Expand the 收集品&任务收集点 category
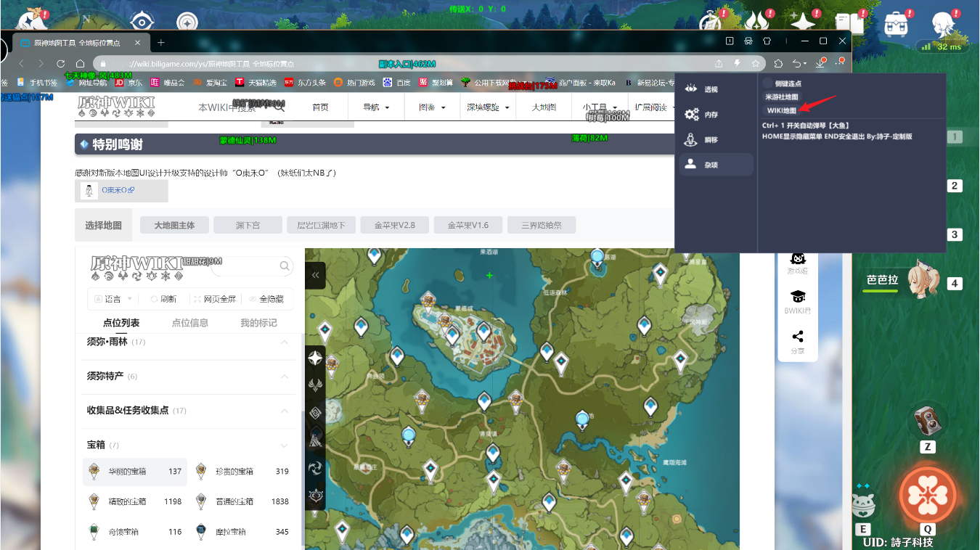This screenshot has height=550, width=980. (189, 410)
